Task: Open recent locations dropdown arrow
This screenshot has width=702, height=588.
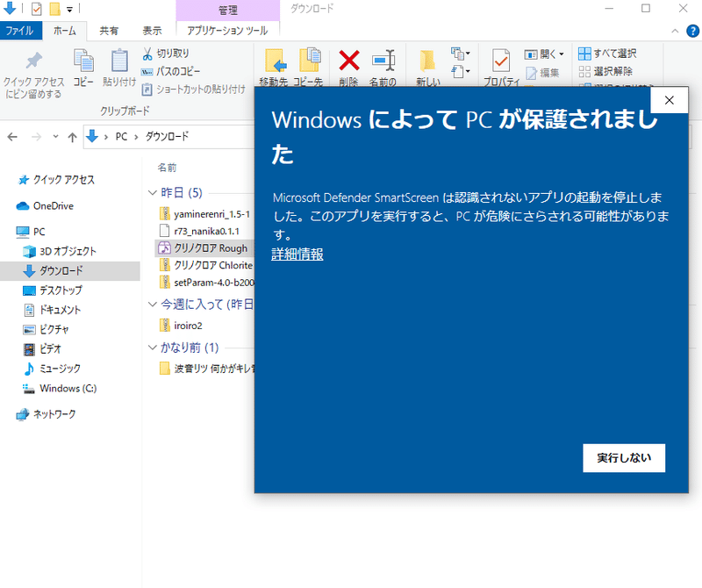Action: (x=55, y=137)
